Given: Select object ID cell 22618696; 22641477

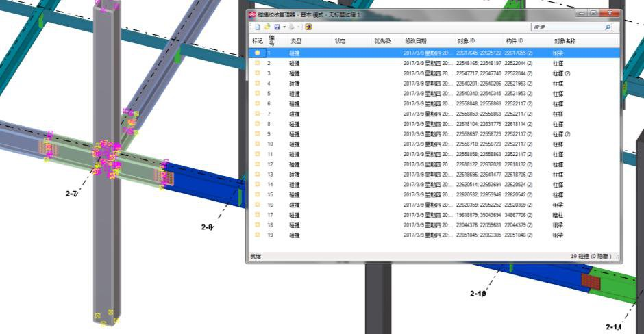Looking at the screenshot, I should tap(478, 175).
